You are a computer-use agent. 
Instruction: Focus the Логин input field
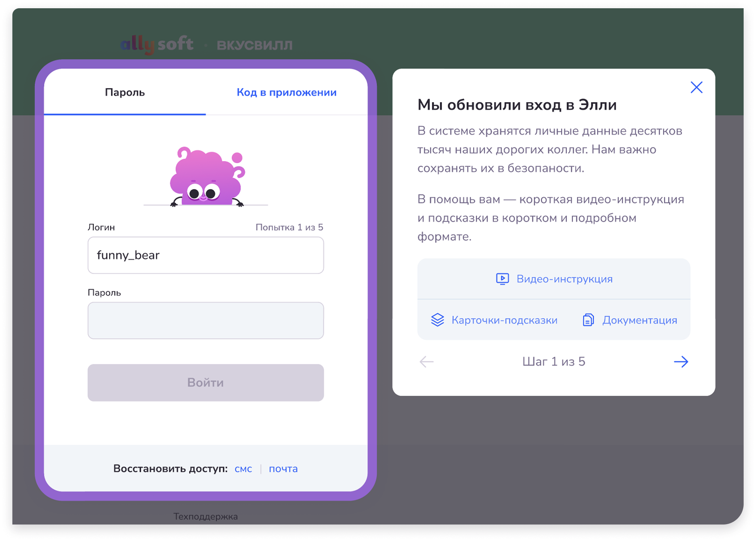[x=205, y=255]
